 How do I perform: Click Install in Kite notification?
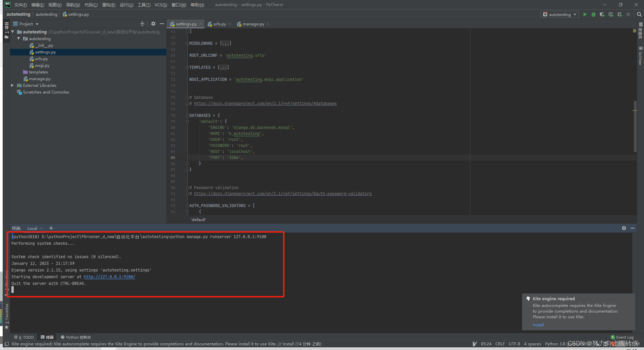(538, 325)
